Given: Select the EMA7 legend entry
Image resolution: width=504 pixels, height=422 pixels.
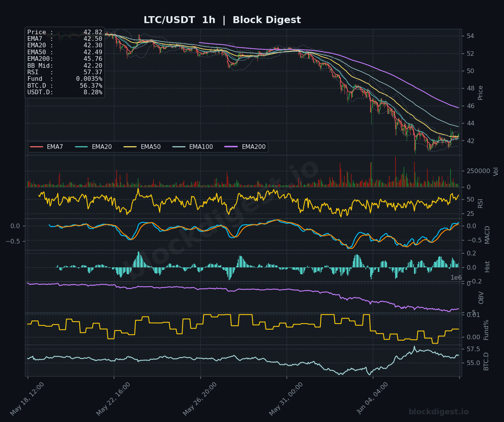Looking at the screenshot, I should tap(47, 147).
